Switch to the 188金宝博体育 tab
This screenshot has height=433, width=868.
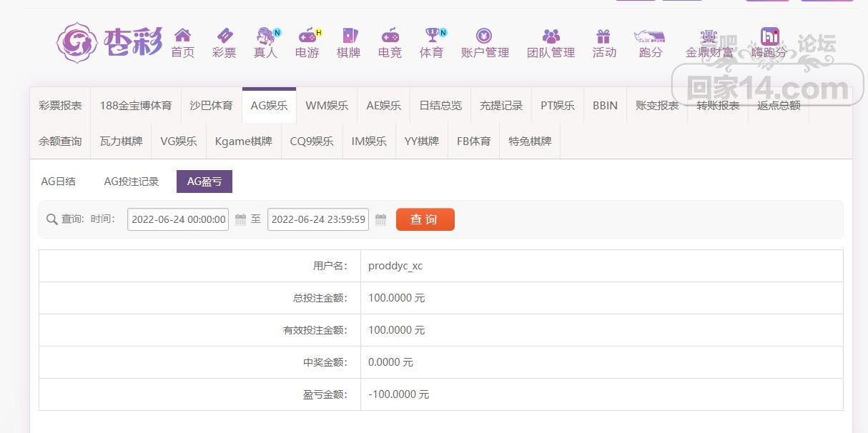click(136, 105)
